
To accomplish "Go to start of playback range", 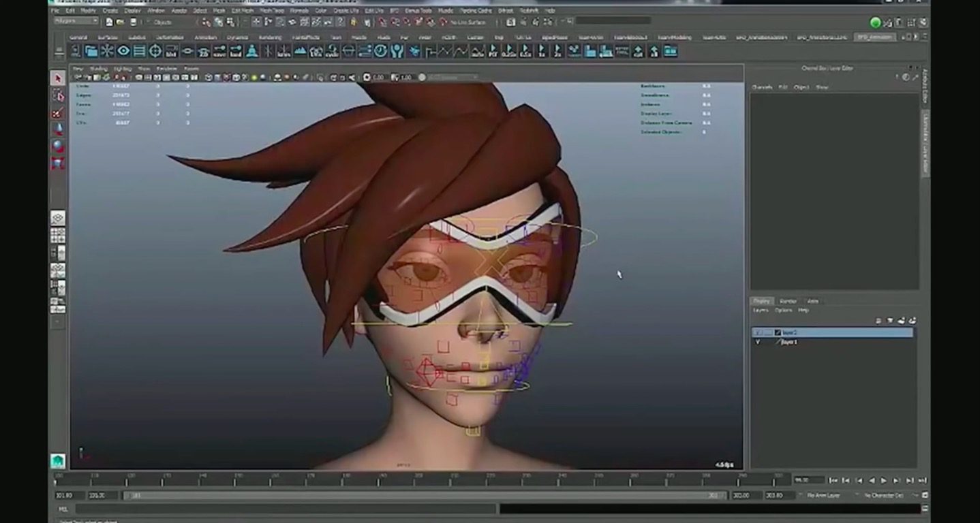I will pyautogui.click(x=833, y=480).
